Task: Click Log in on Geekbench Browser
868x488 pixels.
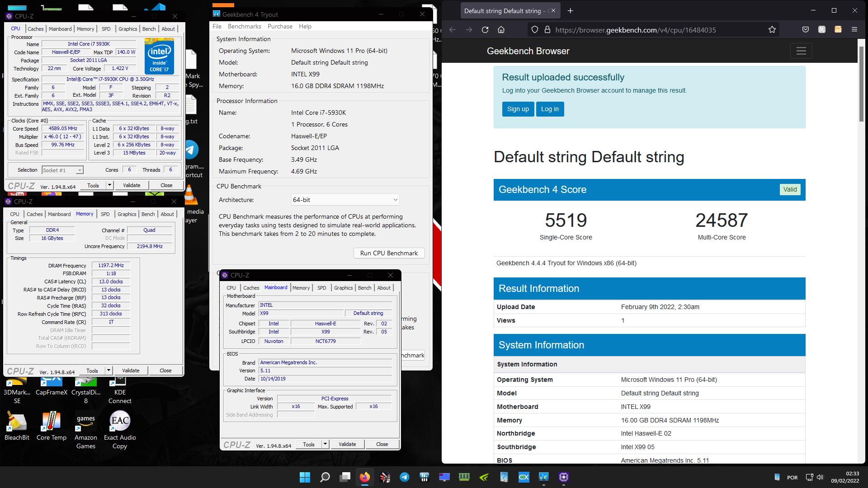Action: coord(550,109)
